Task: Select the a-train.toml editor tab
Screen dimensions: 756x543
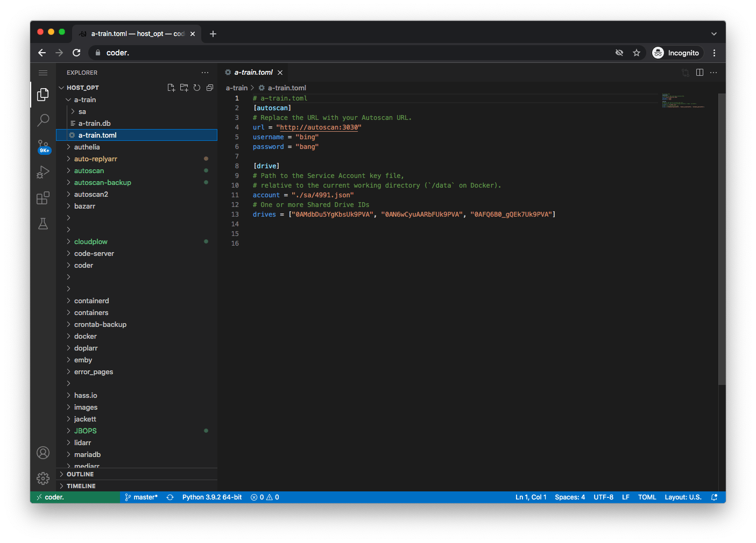Action: [253, 73]
